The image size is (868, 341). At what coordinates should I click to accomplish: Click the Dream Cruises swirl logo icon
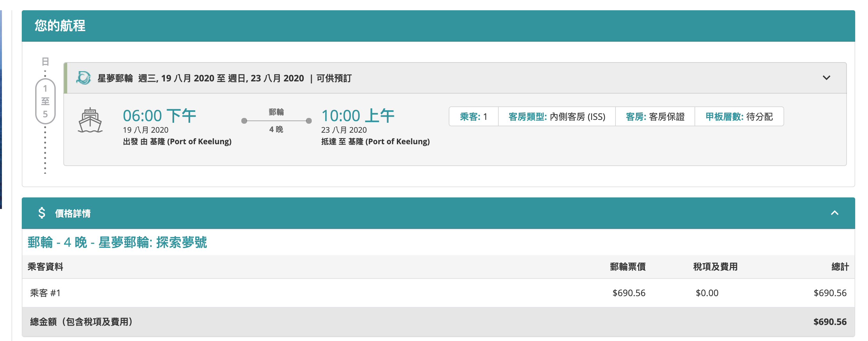tap(84, 78)
